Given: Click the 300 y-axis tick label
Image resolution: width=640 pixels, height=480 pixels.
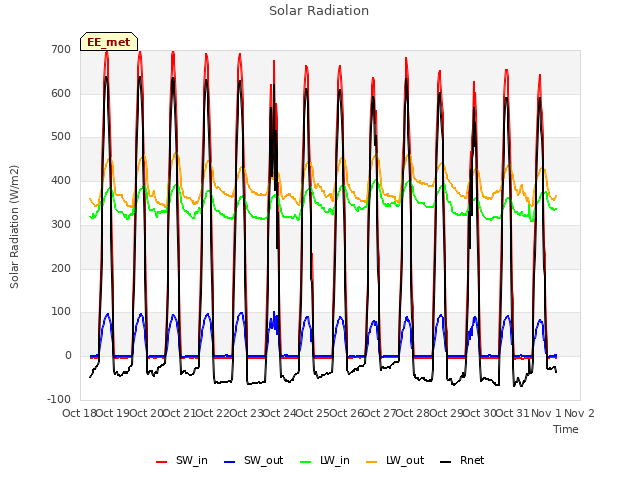Looking at the screenshot, I should (61, 224).
